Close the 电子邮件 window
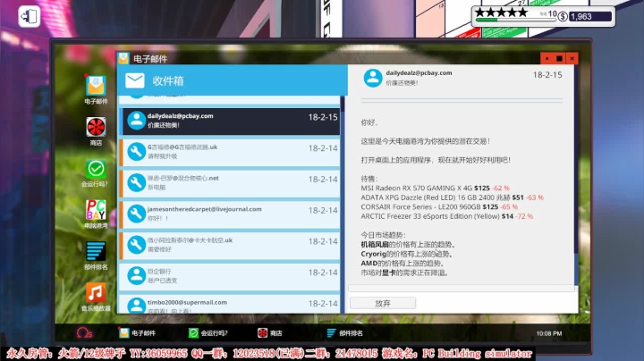Image resolution: width=644 pixels, height=361 pixels. pyautogui.click(x=572, y=59)
